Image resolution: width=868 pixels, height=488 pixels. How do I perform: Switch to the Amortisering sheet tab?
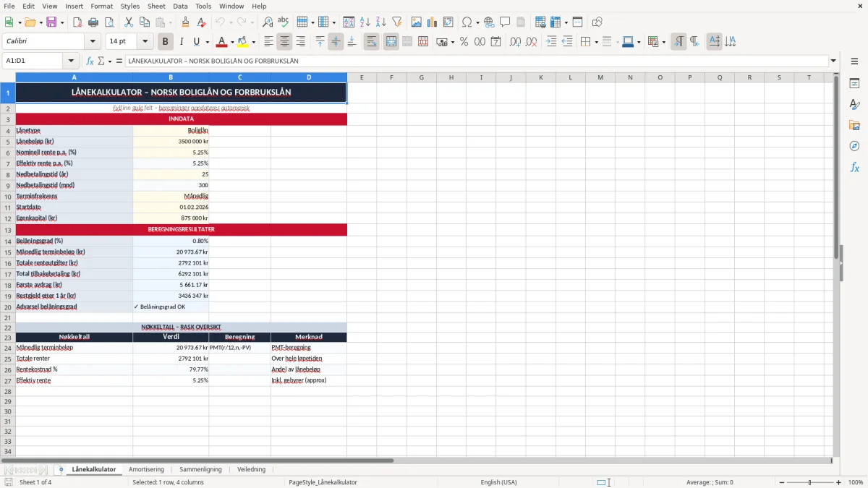tap(146, 469)
